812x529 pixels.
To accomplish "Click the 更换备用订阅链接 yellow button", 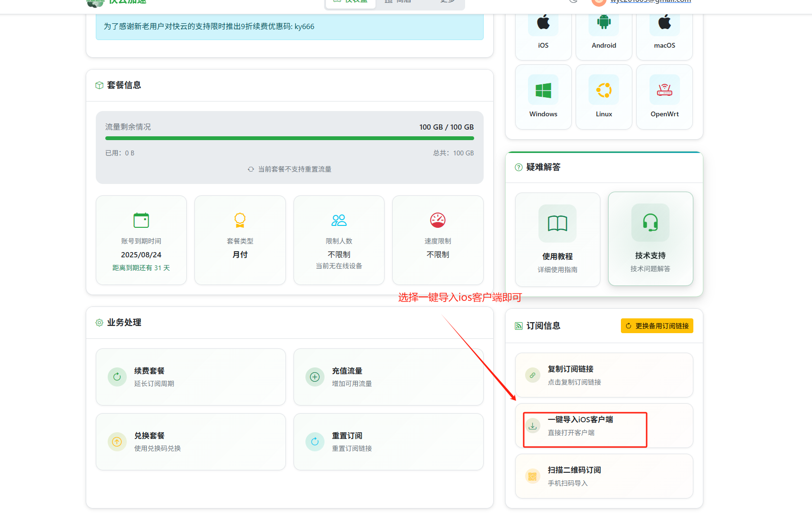I will point(657,326).
